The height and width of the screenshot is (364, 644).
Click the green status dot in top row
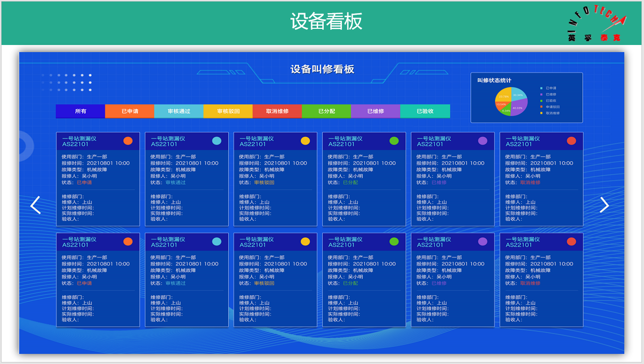[394, 141]
